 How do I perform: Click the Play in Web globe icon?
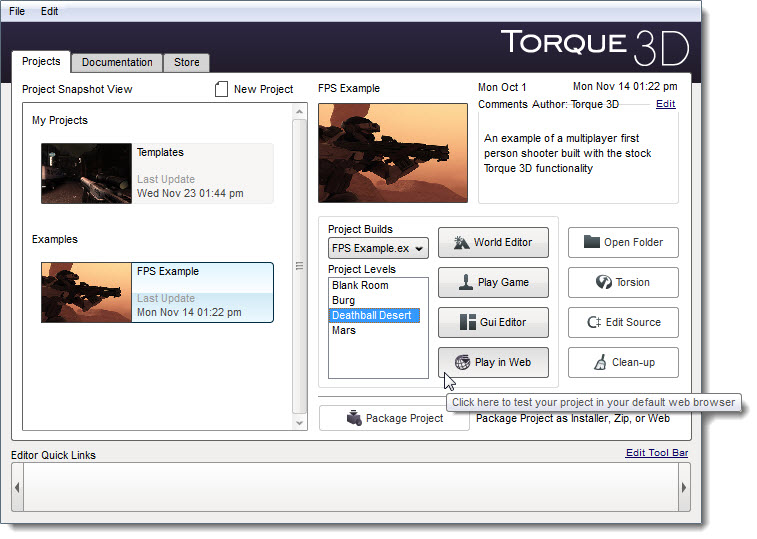(463, 362)
